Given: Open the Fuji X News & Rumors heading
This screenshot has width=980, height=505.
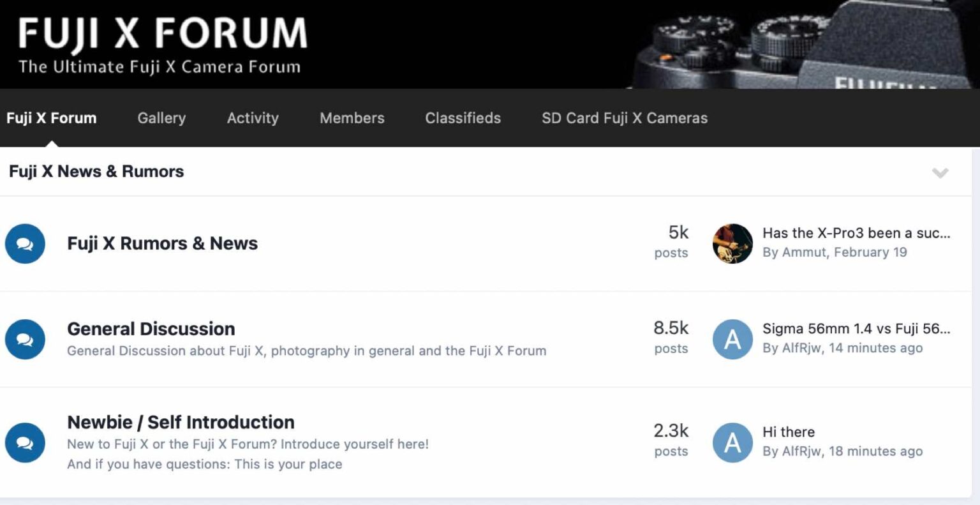Looking at the screenshot, I should tap(96, 171).
